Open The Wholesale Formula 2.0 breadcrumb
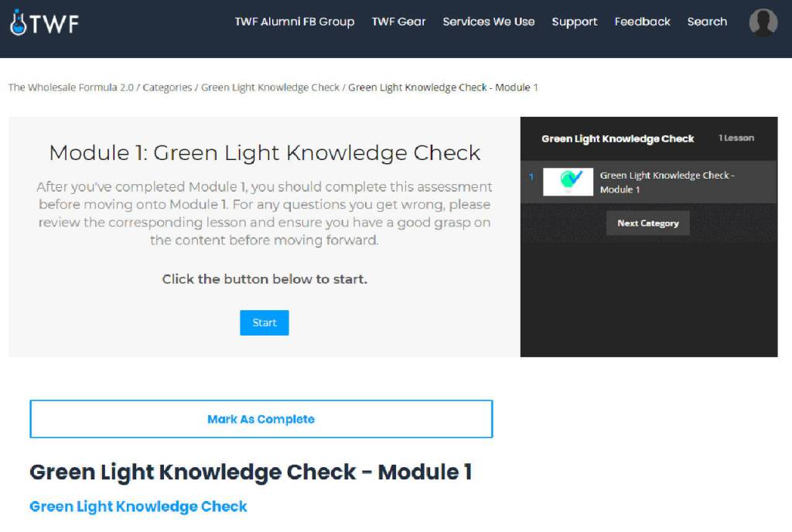The image size is (792, 532). 71,87
